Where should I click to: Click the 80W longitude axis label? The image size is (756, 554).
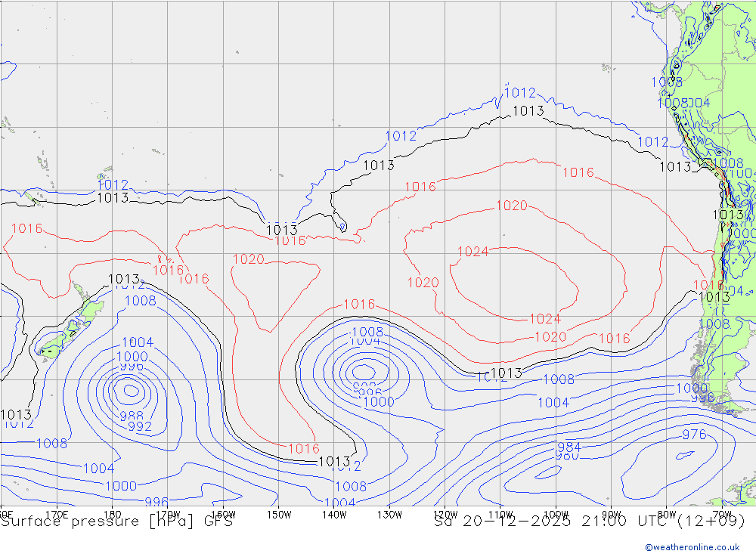coord(667,515)
